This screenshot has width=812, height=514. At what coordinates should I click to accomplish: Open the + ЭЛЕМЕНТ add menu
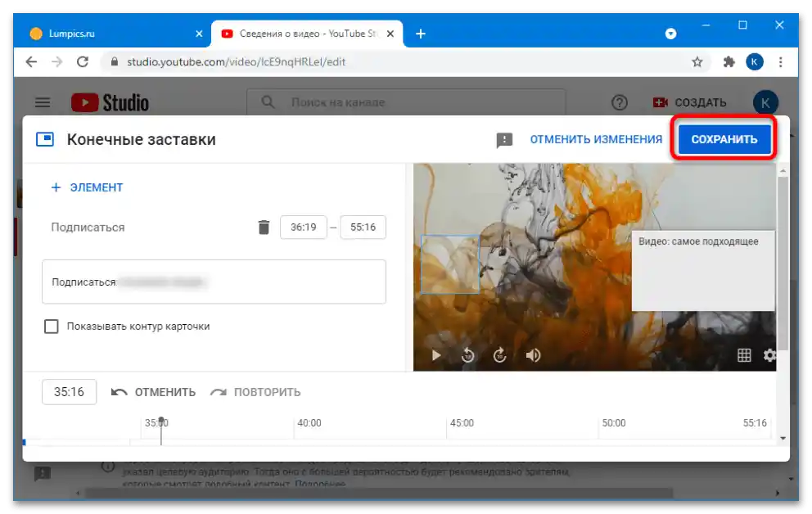point(87,187)
